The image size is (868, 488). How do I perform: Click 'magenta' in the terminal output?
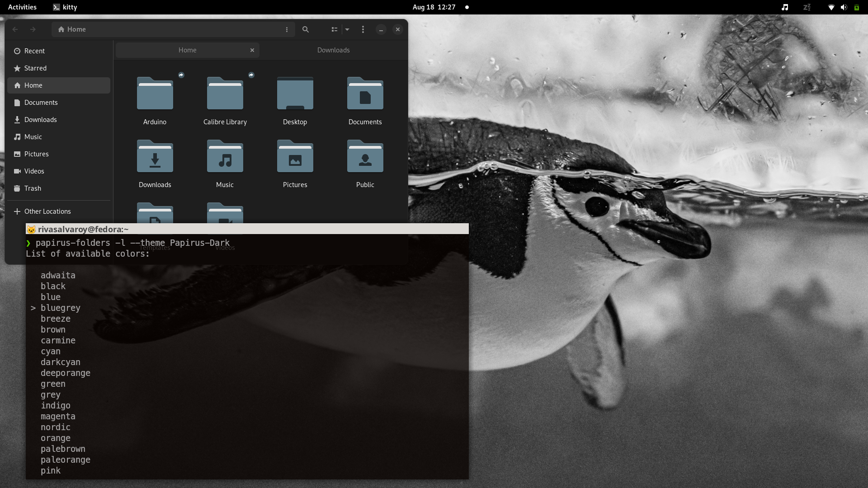click(58, 416)
